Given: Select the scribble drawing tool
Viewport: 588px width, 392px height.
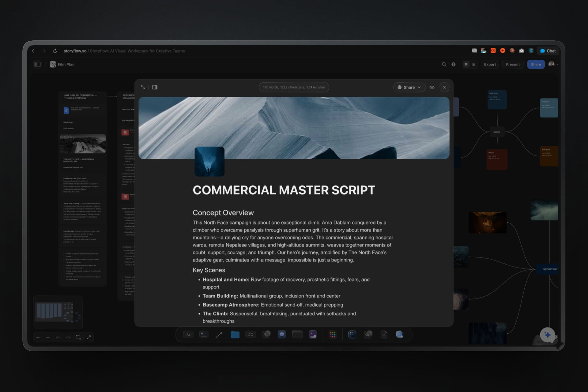Looking at the screenshot, I should coord(368,334).
